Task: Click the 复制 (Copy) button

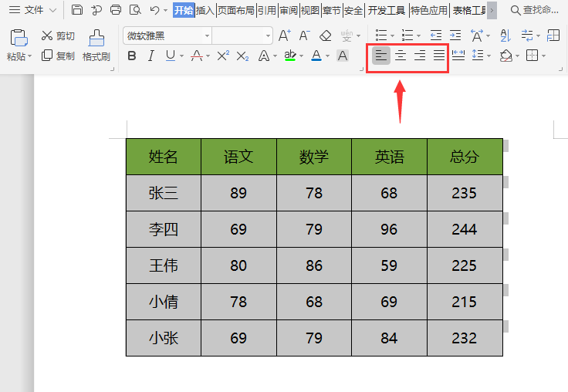Action: pyautogui.click(x=58, y=56)
